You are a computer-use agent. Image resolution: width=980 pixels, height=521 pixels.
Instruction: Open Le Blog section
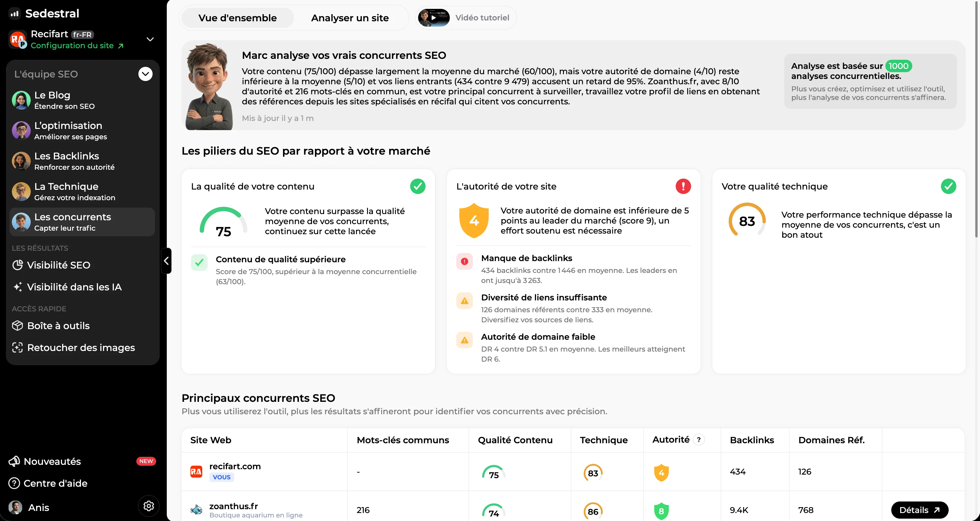pos(82,100)
